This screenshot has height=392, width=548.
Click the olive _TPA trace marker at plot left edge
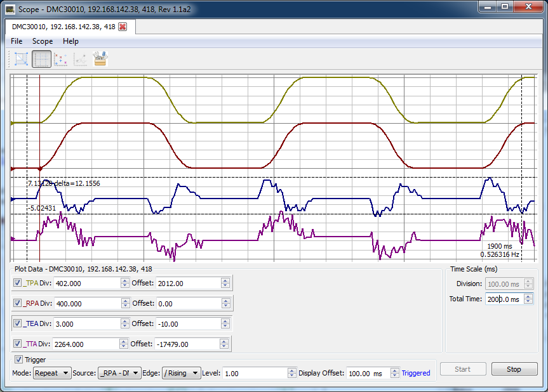13,123
